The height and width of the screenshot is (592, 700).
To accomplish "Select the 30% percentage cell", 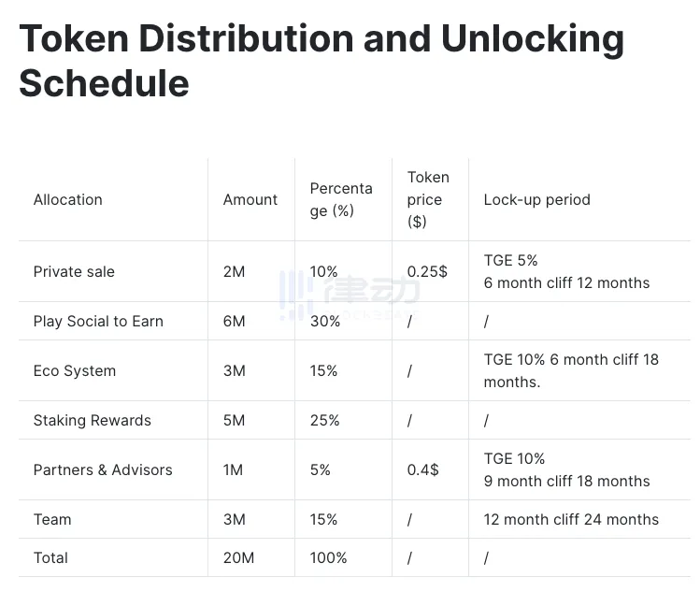I will (x=324, y=321).
